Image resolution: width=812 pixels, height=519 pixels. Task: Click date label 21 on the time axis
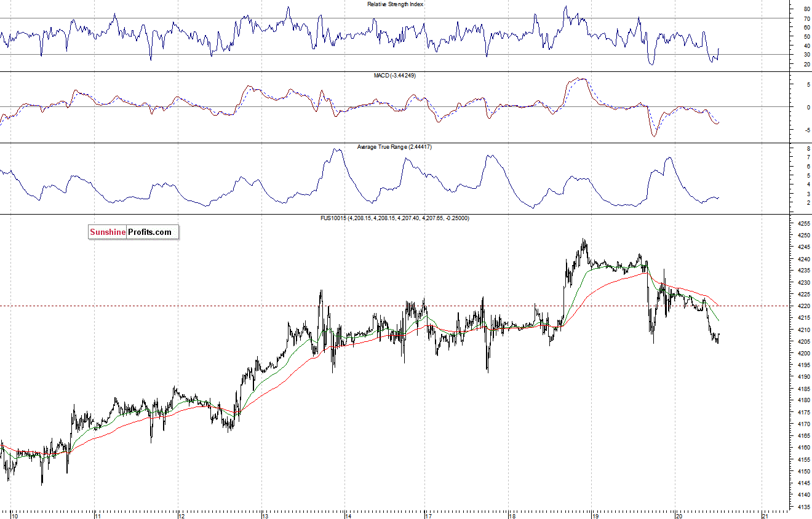tap(765, 515)
